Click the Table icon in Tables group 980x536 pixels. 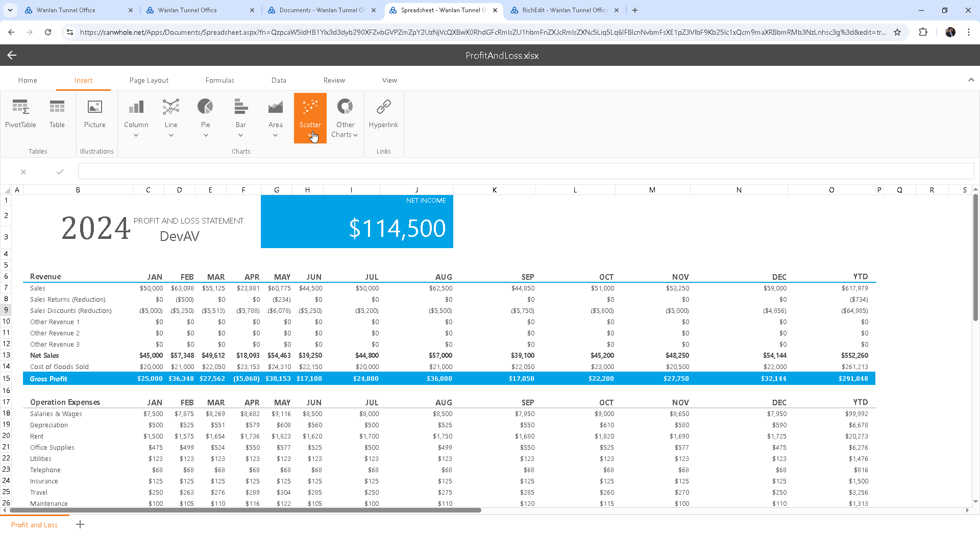click(x=57, y=107)
